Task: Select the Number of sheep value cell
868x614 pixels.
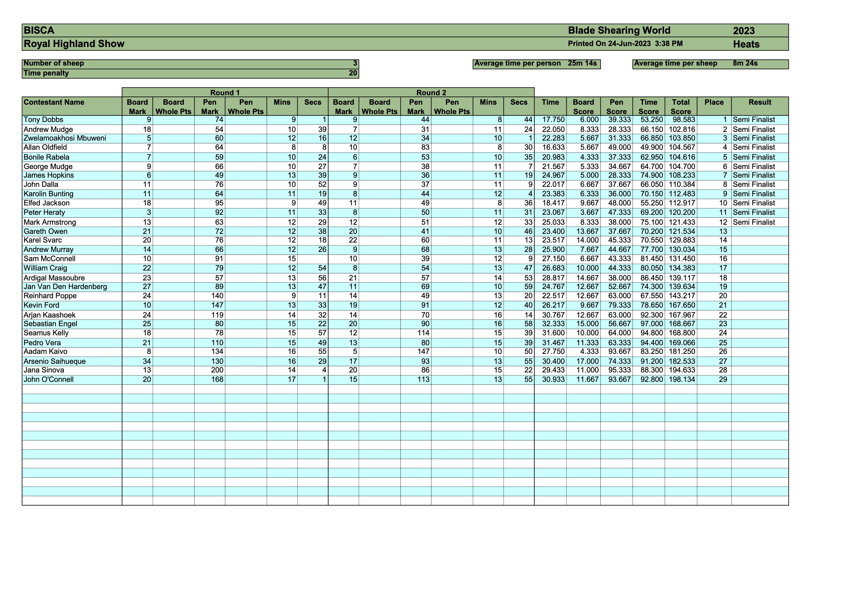Action: (x=355, y=64)
